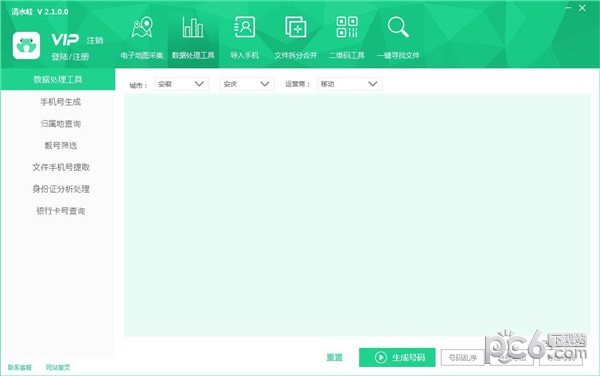Click the green frog app logo
Screen dimensions: 600x376
26,46
